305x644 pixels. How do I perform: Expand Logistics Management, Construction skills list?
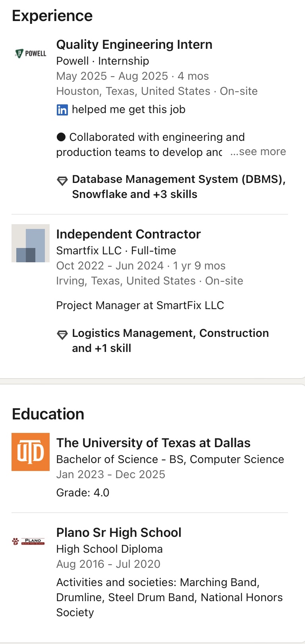[170, 340]
